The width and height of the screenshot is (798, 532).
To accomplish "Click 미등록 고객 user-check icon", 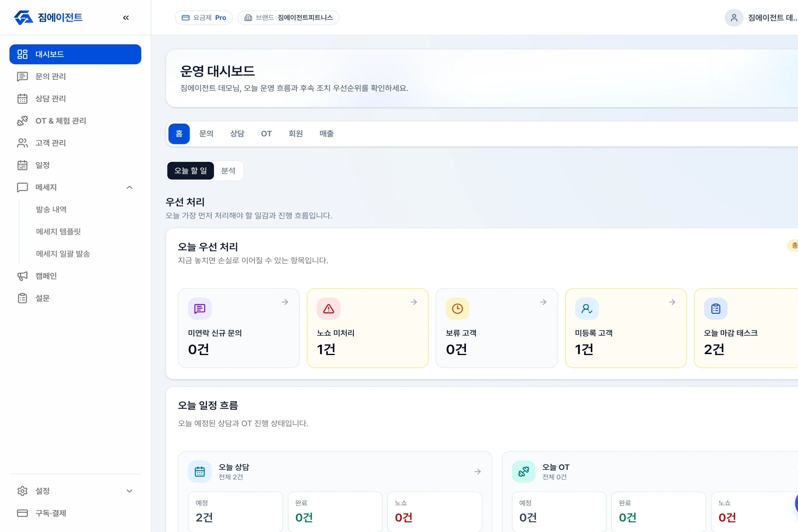I will 587,309.
